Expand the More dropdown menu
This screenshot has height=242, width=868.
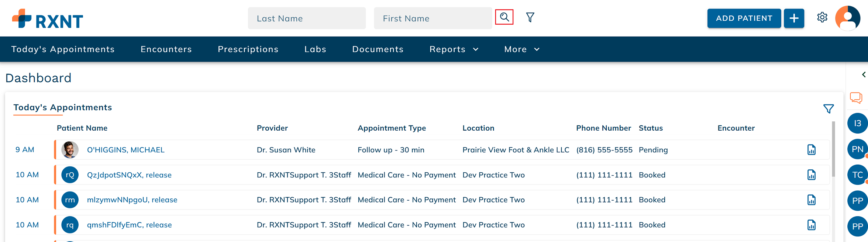[521, 49]
